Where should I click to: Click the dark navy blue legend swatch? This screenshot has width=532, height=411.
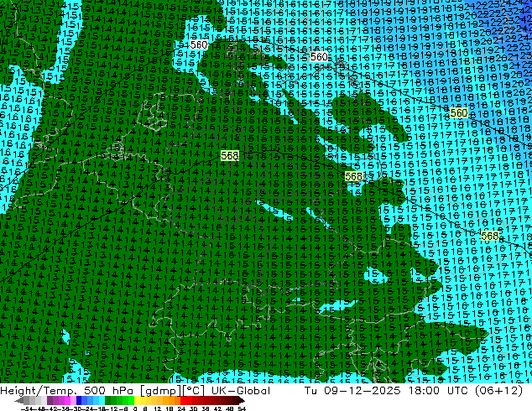[x=79, y=400]
